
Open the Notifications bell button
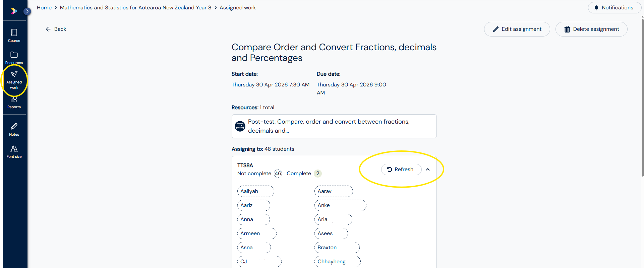(613, 8)
